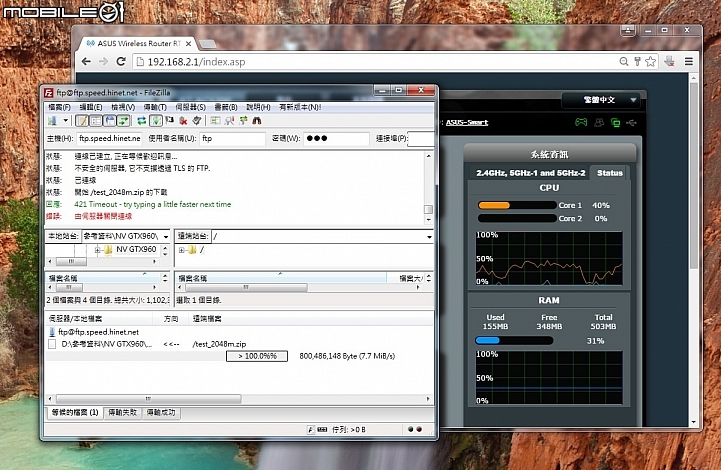Click the USB icon in router header
The width and height of the screenshot is (721, 470).
[x=631, y=122]
